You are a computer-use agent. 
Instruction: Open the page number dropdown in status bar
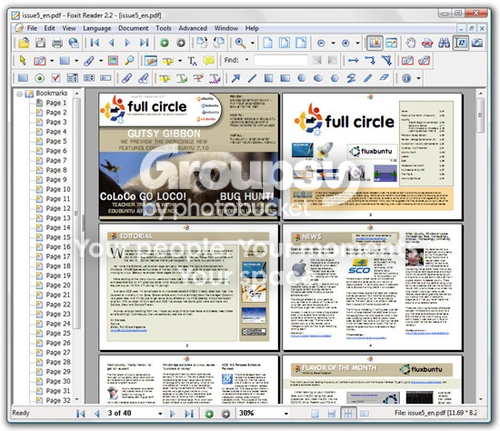[160, 413]
